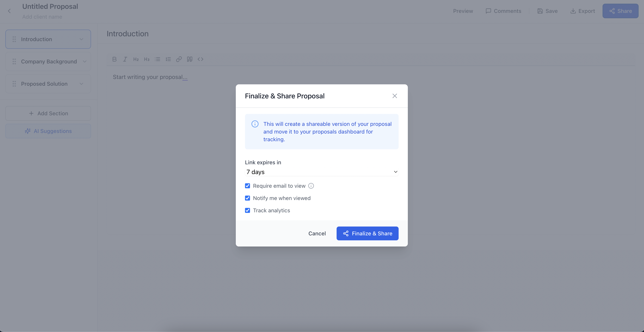Cancel the share dialog

click(317, 233)
